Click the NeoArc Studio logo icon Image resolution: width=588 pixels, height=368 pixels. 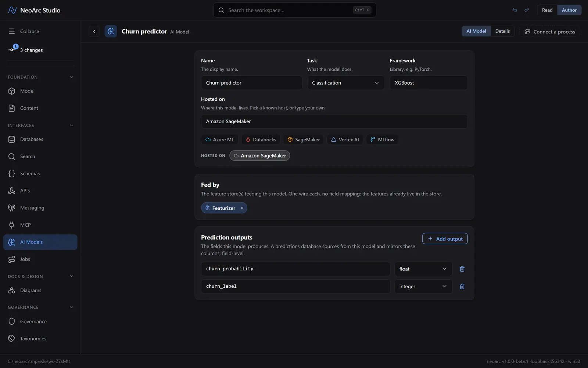12,10
